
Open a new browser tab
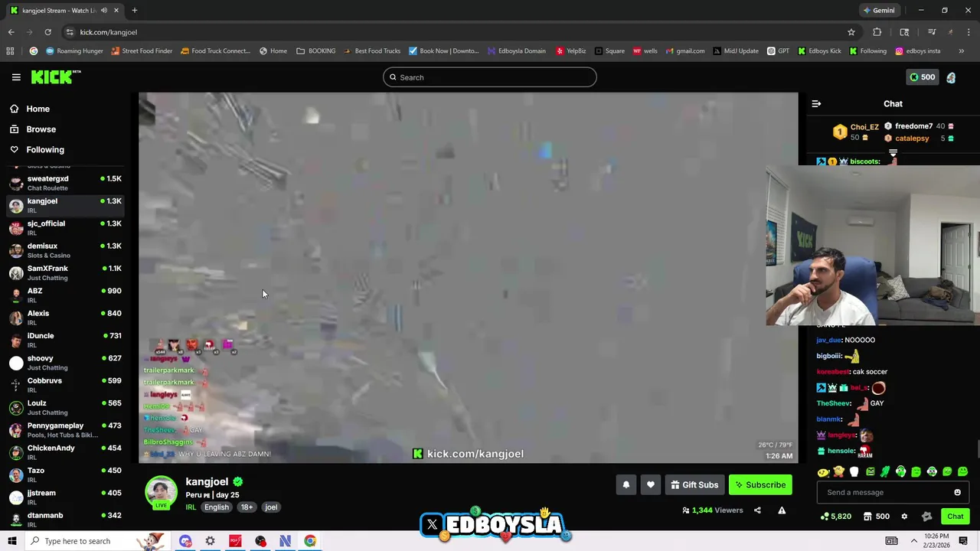(134, 11)
